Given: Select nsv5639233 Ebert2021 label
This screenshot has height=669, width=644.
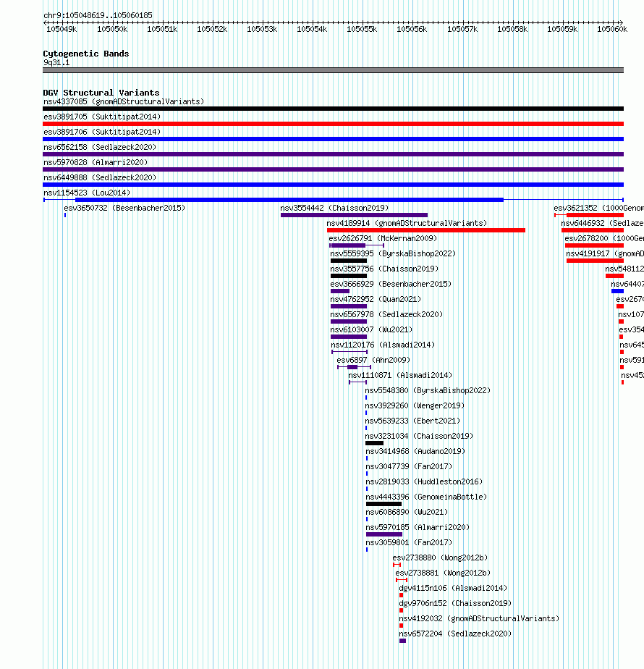Looking at the screenshot, I should click(412, 421).
